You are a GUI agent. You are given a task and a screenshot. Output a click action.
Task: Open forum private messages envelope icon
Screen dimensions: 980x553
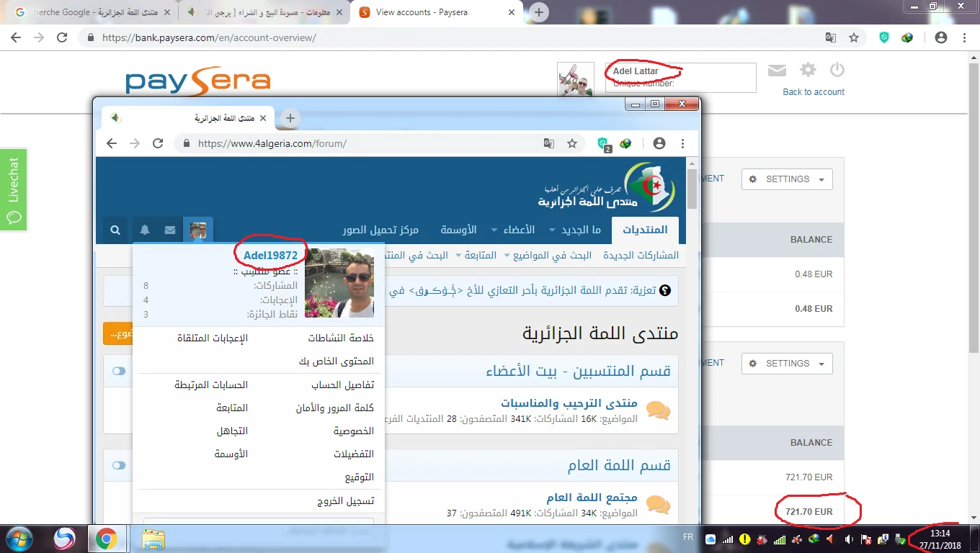[x=170, y=230]
